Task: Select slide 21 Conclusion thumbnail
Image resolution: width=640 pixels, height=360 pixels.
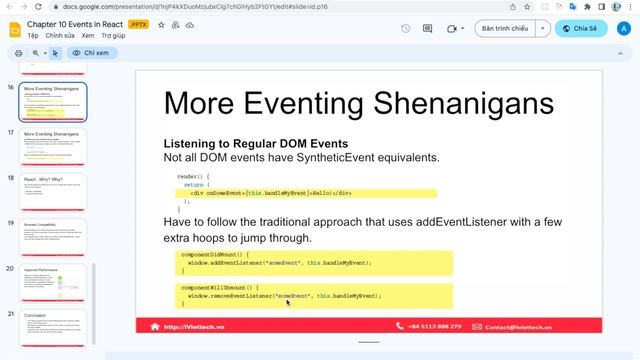Action: tap(53, 329)
